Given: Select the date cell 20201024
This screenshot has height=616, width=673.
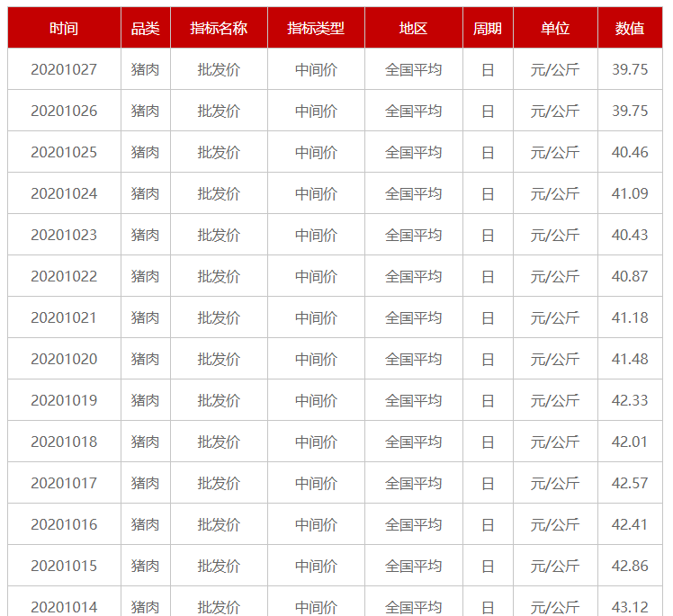Looking at the screenshot, I should pyautogui.click(x=64, y=194).
